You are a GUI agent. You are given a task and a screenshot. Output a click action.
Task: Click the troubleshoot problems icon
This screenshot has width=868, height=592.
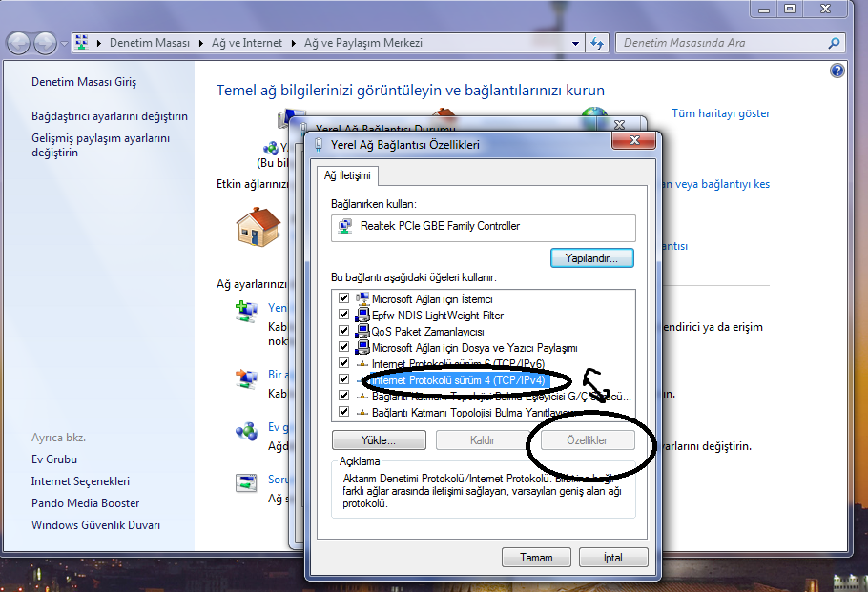click(246, 482)
